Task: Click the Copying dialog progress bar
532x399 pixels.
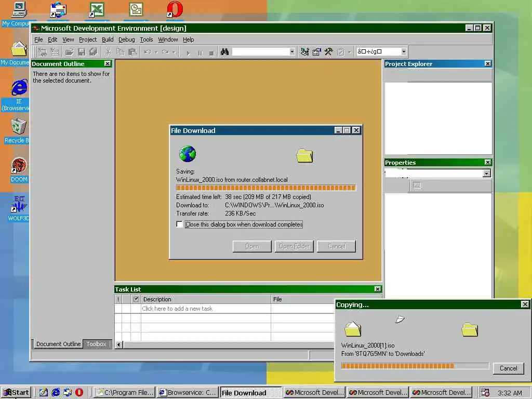Action: pos(415,366)
